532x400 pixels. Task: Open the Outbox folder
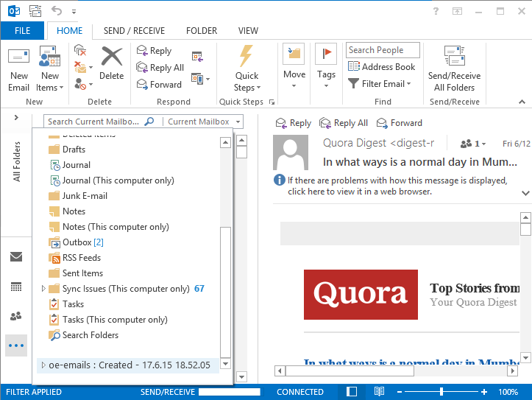pyautogui.click(x=83, y=242)
